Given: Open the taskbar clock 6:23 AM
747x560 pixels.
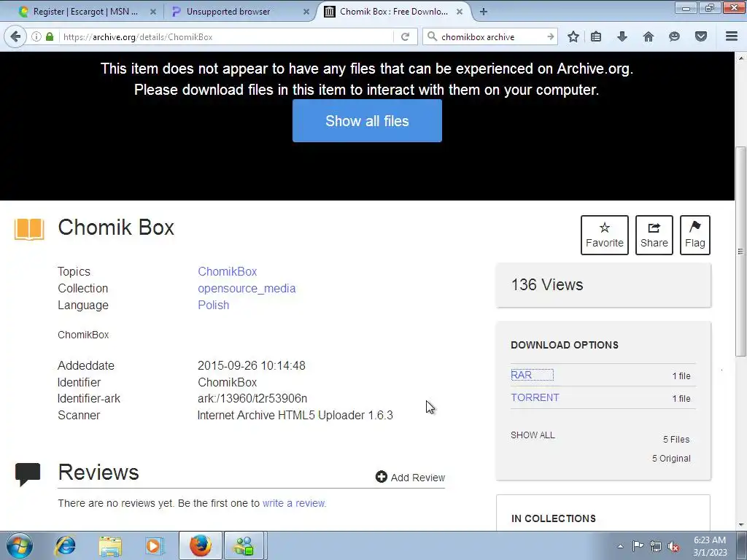Looking at the screenshot, I should pos(710,546).
